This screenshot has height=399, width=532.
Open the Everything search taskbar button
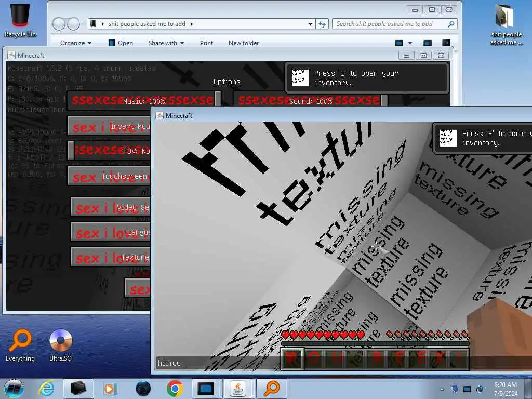pos(272,389)
